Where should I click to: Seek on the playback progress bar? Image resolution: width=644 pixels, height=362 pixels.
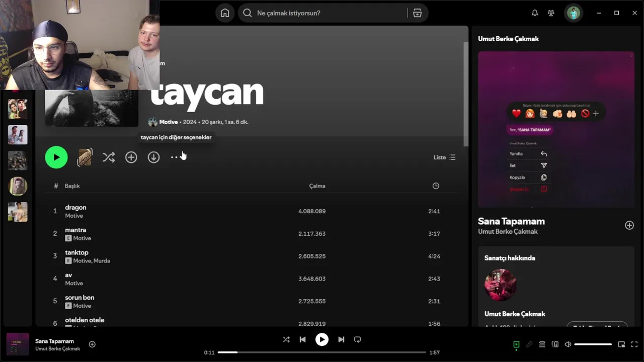[322, 352]
